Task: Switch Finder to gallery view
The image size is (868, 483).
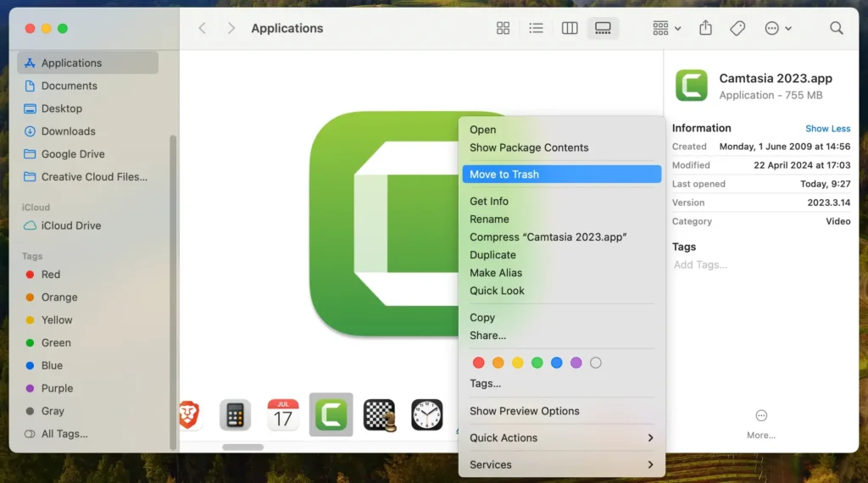Action: (x=603, y=28)
